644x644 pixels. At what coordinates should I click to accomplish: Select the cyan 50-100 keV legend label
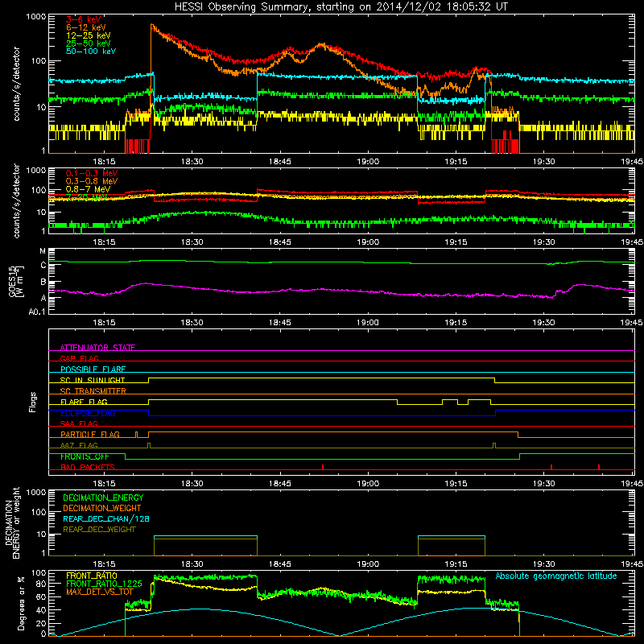pyautogui.click(x=90, y=51)
